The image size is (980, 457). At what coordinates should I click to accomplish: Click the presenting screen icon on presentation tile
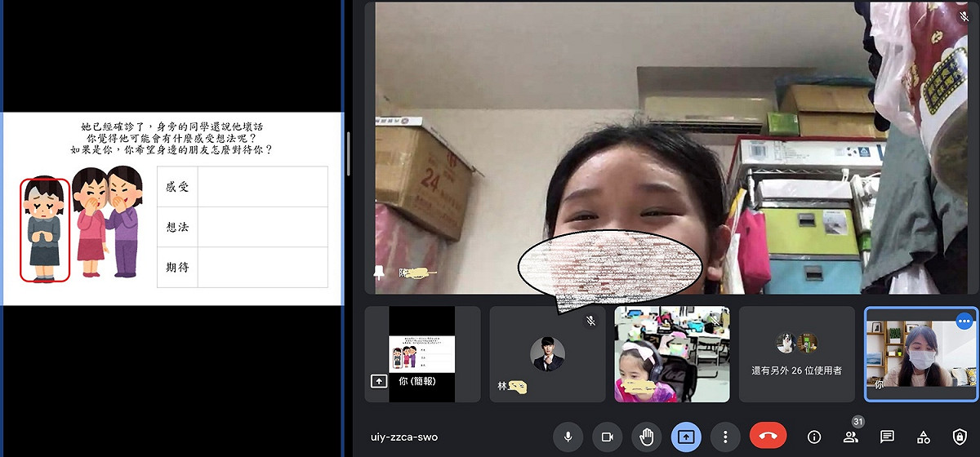tap(379, 381)
